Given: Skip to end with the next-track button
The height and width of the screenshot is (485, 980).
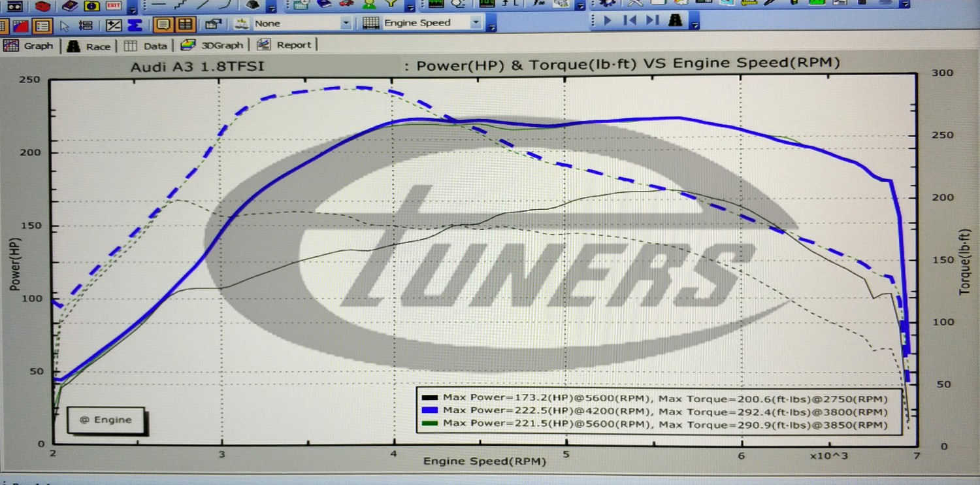Looking at the screenshot, I should (651, 21).
